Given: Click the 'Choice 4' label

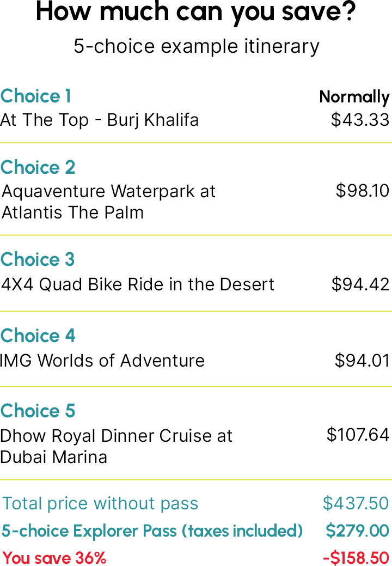Looking at the screenshot, I should [38, 336].
